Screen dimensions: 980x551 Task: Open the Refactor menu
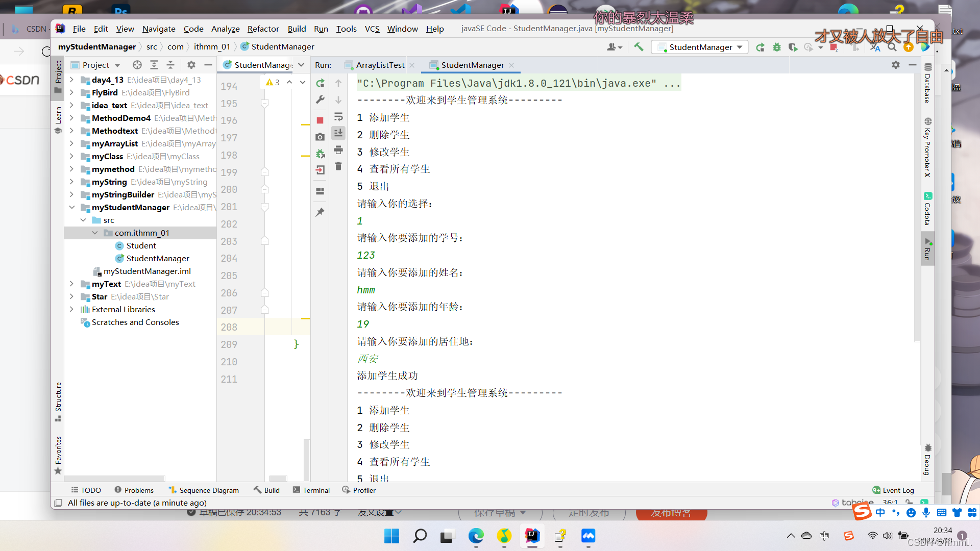click(263, 29)
